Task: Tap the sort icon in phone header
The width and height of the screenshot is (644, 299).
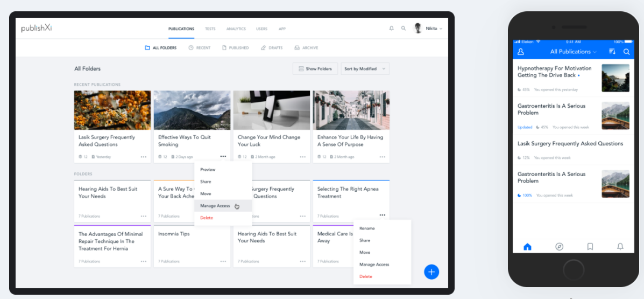Action: coord(612,51)
